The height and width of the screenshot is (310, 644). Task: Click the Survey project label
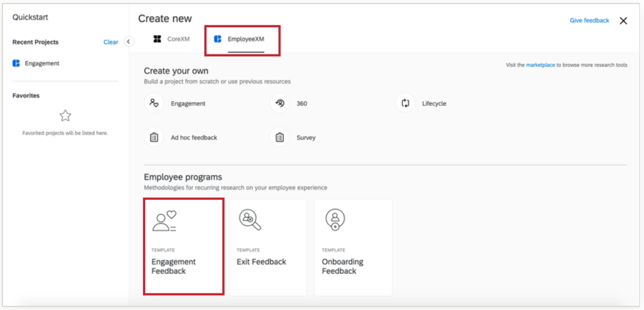pyautogui.click(x=306, y=138)
